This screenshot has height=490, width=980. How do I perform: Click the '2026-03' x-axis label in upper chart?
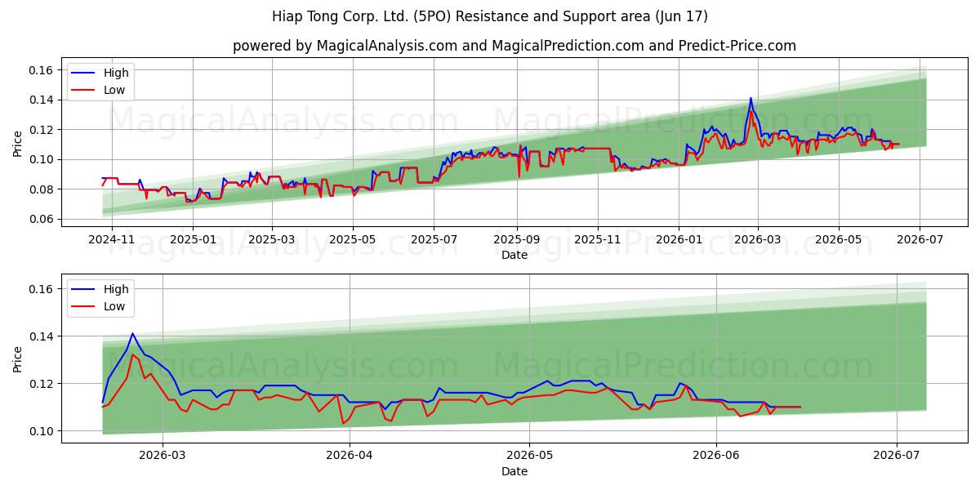[x=757, y=240]
